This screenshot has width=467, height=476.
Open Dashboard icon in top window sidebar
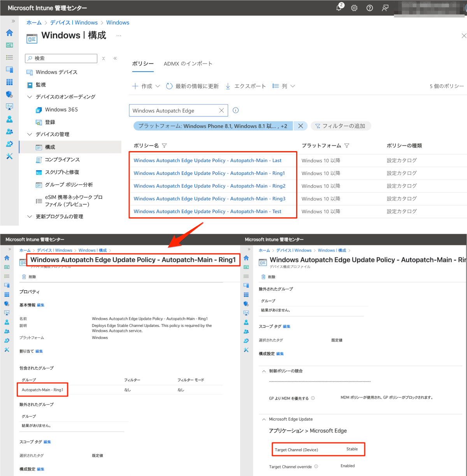click(9, 45)
